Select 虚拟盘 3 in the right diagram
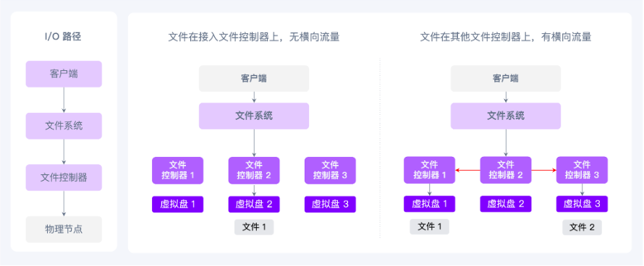The width and height of the screenshot is (644, 266). (582, 204)
